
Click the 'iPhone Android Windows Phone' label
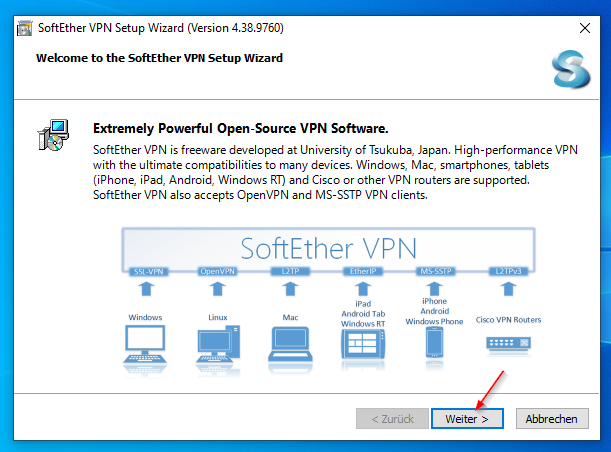pos(434,311)
